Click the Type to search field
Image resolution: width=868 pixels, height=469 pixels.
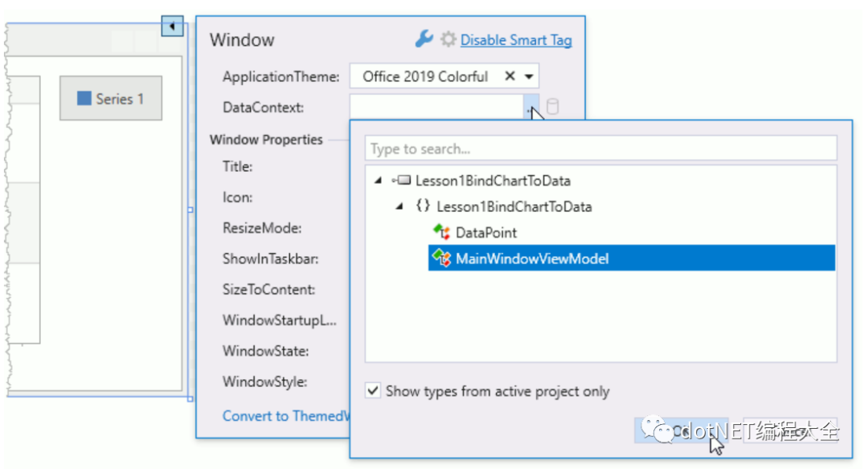pos(601,148)
